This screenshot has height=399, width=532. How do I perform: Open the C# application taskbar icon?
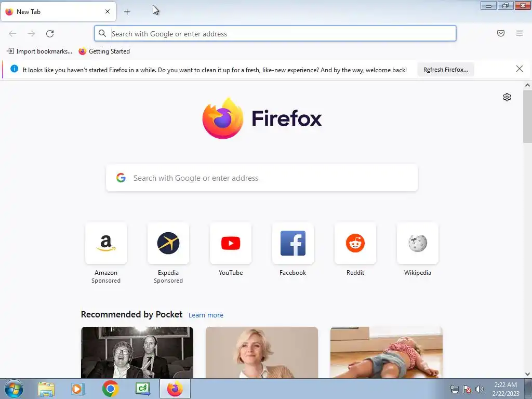point(143,389)
